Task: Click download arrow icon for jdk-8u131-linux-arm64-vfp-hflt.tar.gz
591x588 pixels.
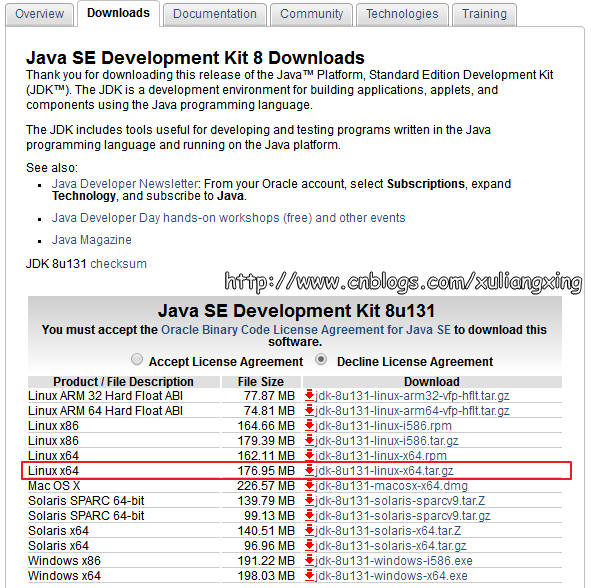Action: 309,410
